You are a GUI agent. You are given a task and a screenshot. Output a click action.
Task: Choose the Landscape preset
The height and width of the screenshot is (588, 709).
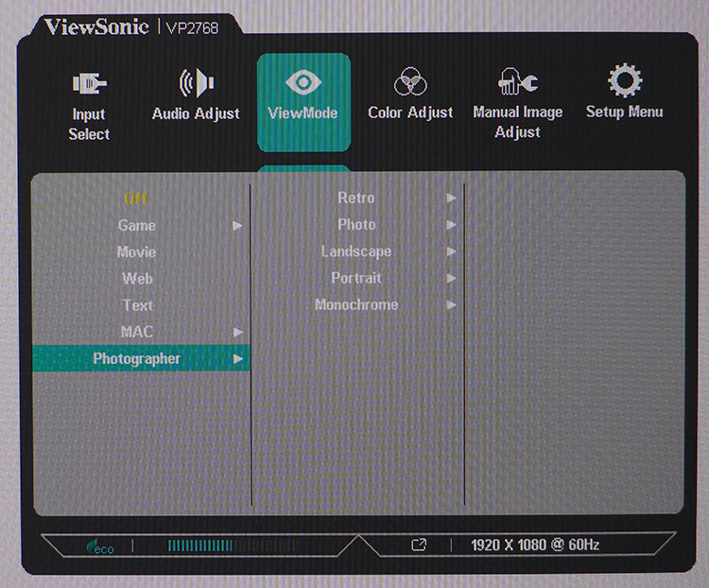[356, 251]
